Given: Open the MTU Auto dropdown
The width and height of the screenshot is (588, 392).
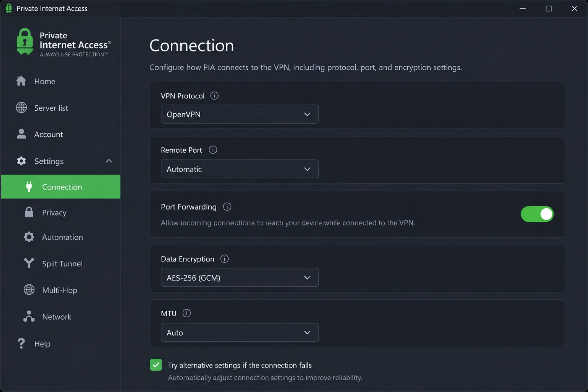Looking at the screenshot, I should point(240,332).
